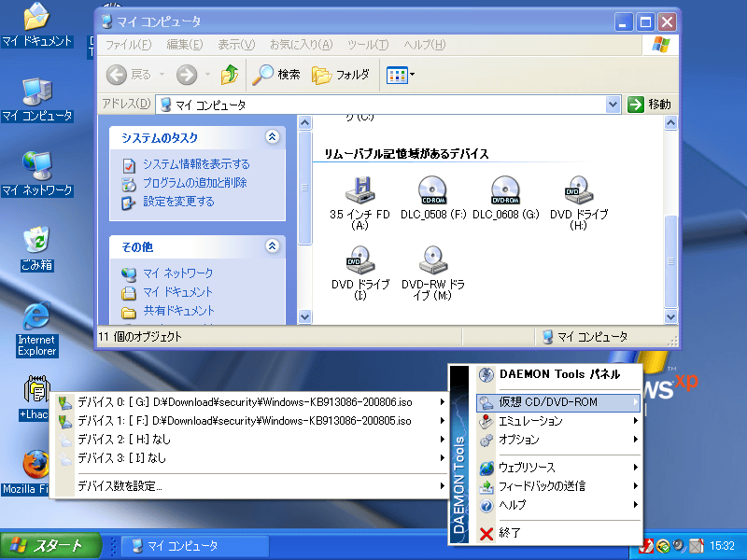Go up one folder level
This screenshot has height=560, width=747.
[230, 75]
